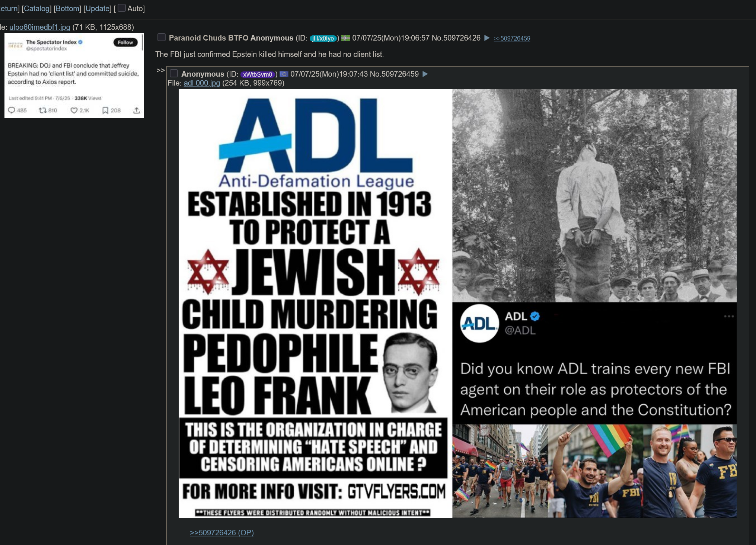The height and width of the screenshot is (545, 756).
Task: Jump to Bottom via the top navigation link
Action: coord(67,9)
